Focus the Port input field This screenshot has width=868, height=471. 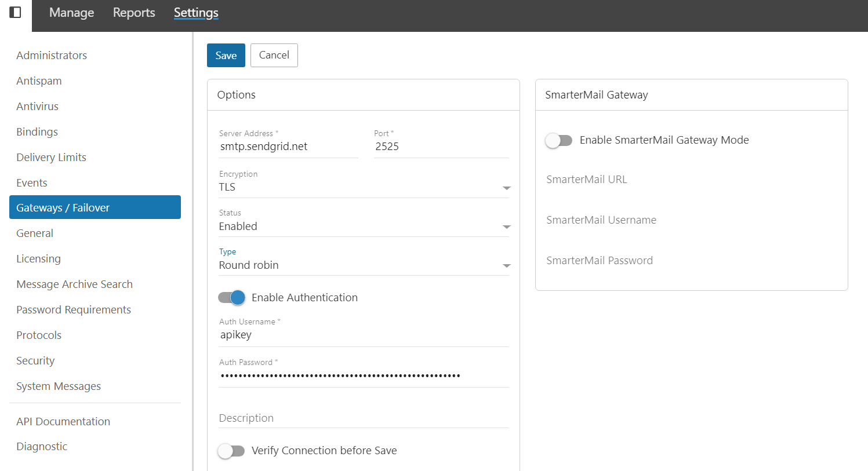[441, 147]
